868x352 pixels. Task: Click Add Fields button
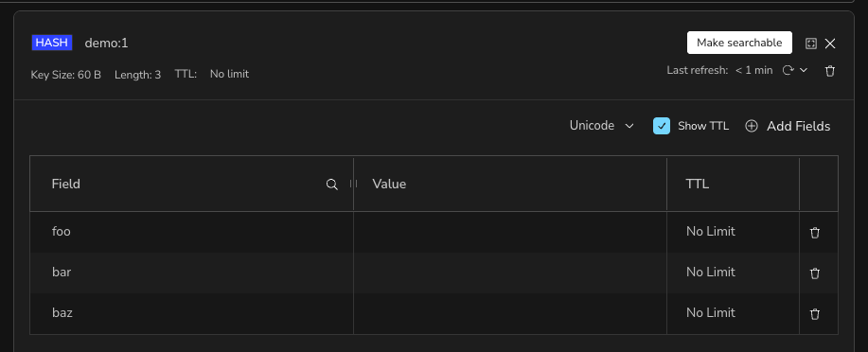point(788,126)
